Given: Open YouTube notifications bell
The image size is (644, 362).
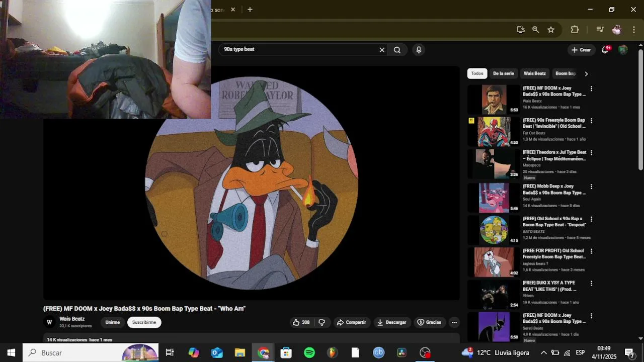Looking at the screenshot, I should pos(605,50).
